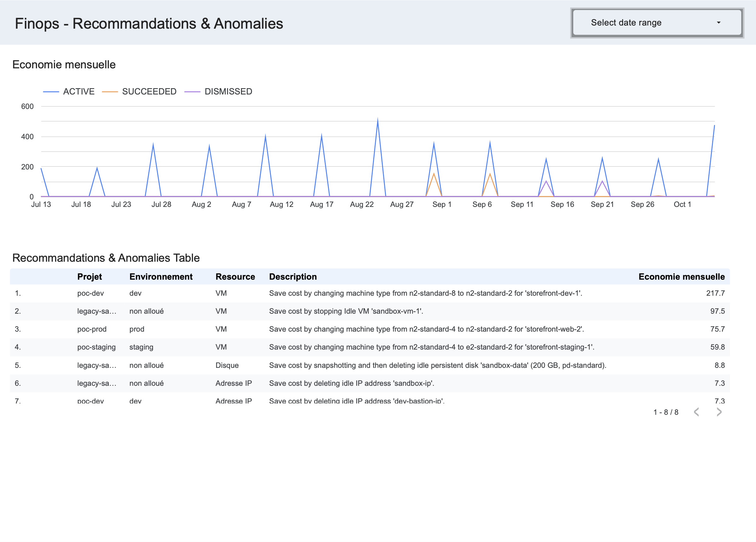Select the 8.8 savings value
This screenshot has height=542, width=756.
[x=720, y=365]
